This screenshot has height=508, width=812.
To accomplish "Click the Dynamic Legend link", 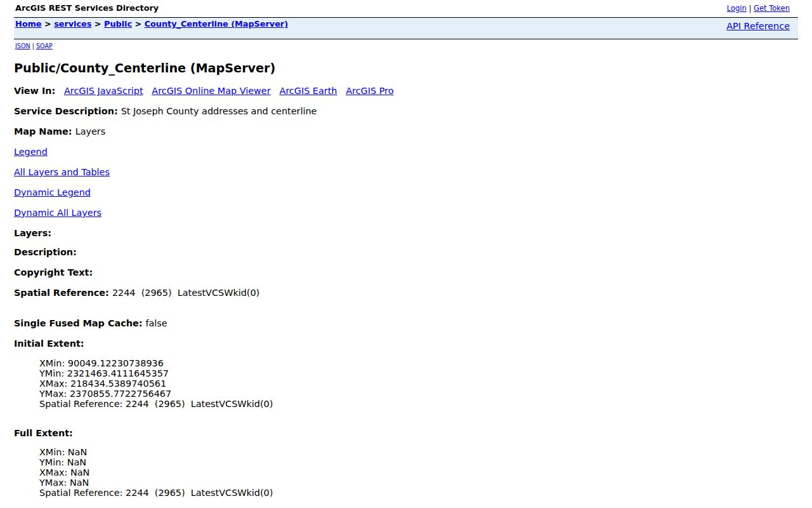I will click(52, 192).
